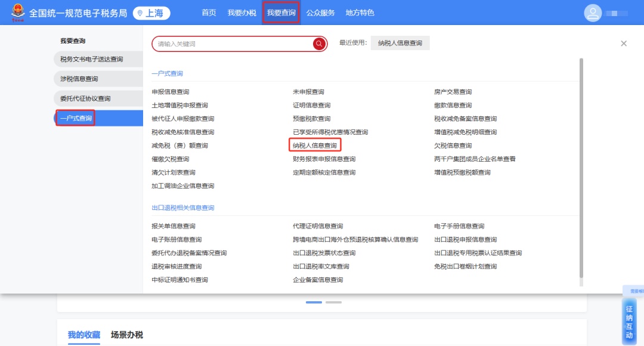Viewport: 644px width, 346px height.
Task: Switch to the 场景办税 tab
Action: (126, 335)
